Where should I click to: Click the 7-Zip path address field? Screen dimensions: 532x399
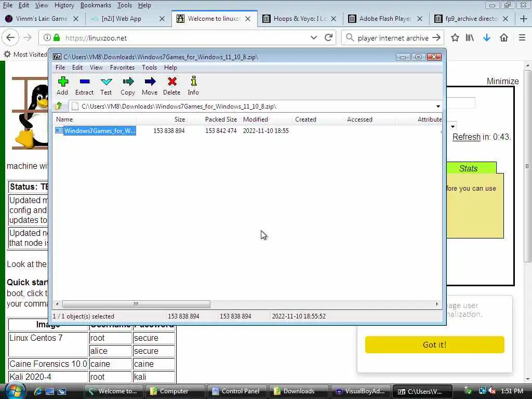tap(252, 107)
